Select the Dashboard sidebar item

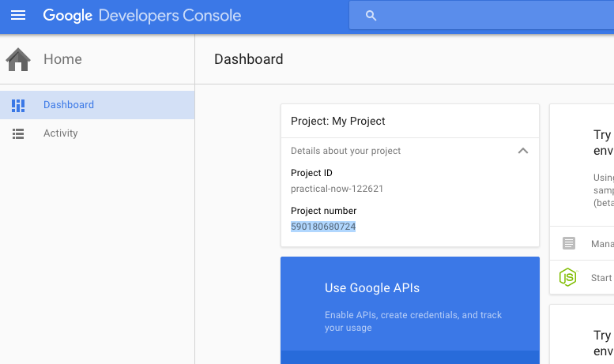69,105
